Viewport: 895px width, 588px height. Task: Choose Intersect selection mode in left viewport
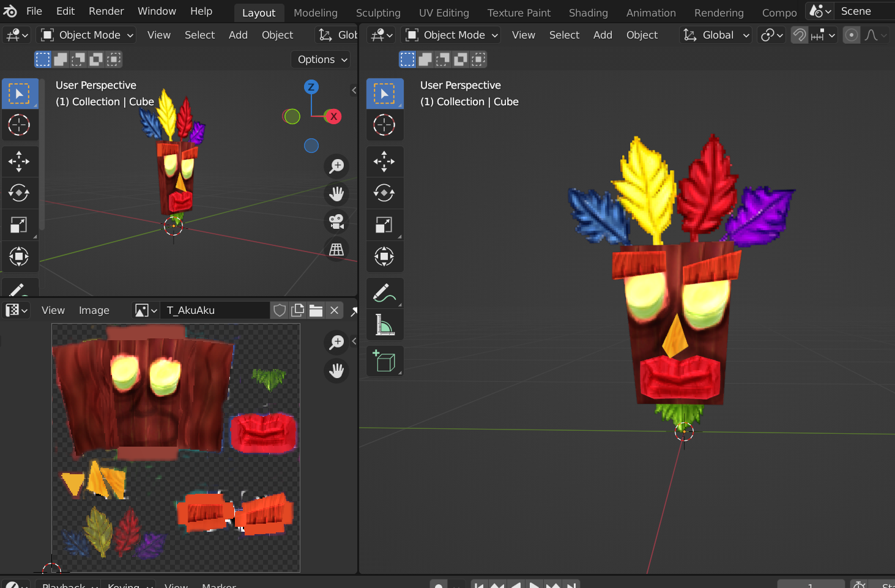114,59
